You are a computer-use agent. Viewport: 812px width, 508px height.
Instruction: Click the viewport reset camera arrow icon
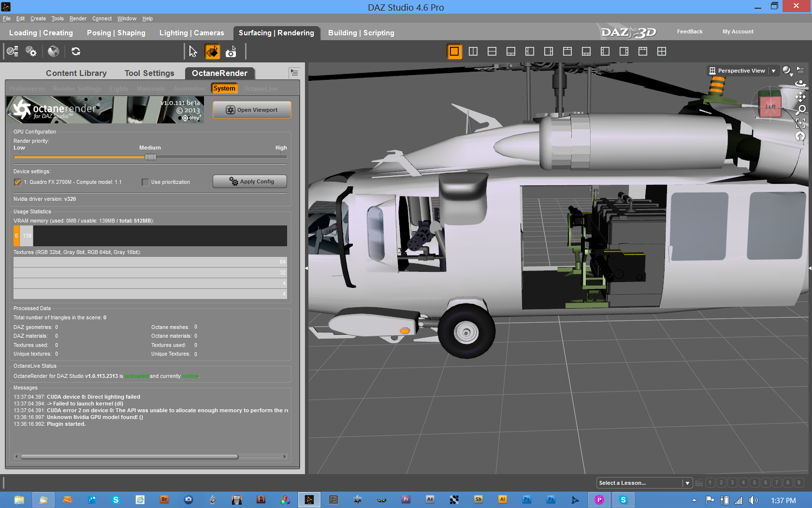pos(800,136)
